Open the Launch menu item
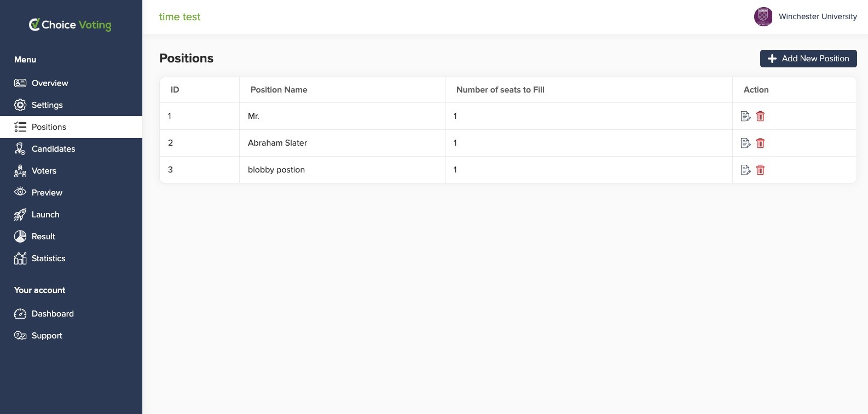The image size is (868, 414). (x=71, y=215)
